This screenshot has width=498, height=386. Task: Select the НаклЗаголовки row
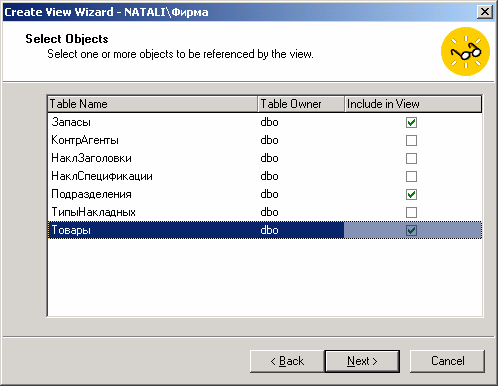(x=265, y=158)
